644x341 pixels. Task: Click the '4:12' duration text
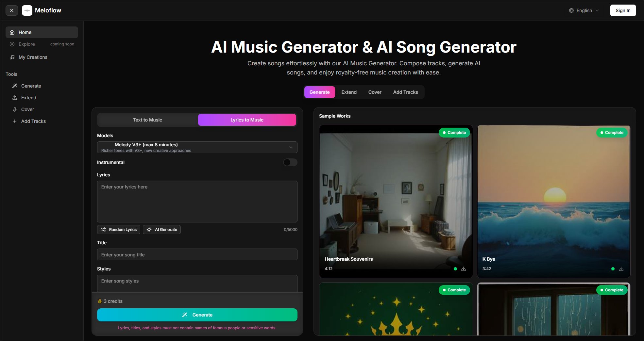pos(329,269)
